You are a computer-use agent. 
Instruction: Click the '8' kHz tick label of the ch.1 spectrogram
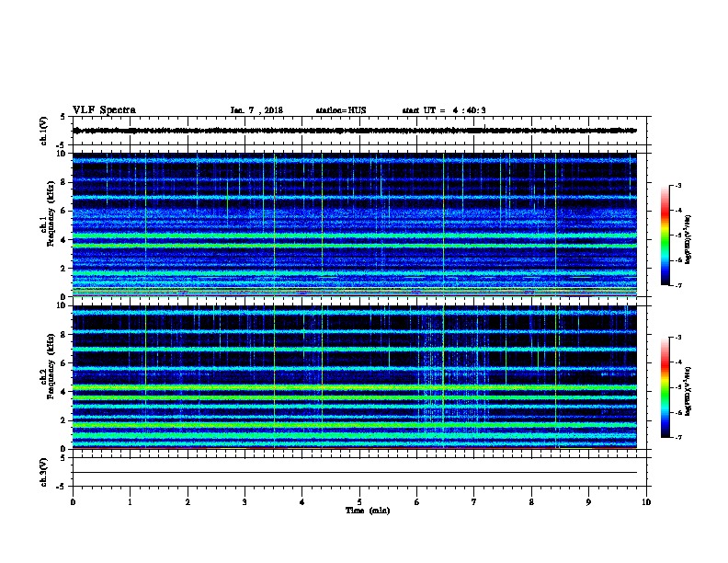click(63, 182)
